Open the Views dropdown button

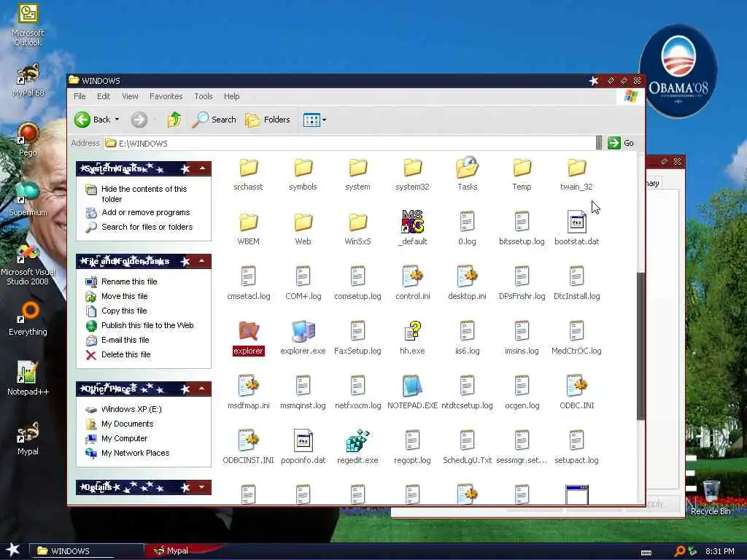pos(325,120)
